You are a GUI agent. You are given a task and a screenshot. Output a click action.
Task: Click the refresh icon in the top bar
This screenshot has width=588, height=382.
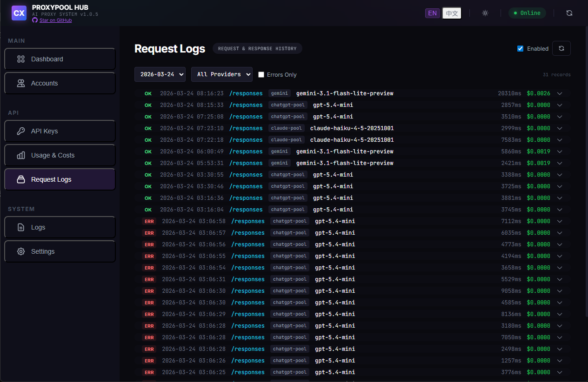tap(569, 13)
